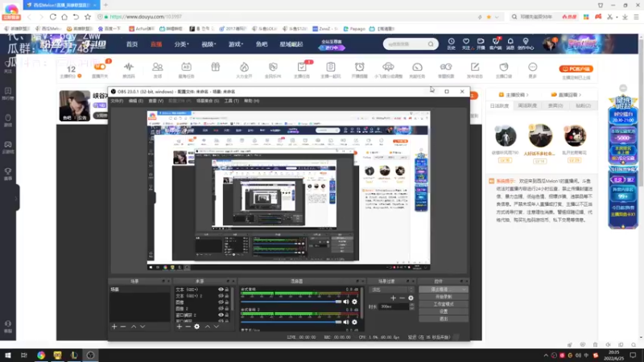The image size is (644, 362).
Task: Click remove scene minus button in OBS
Action: click(123, 327)
